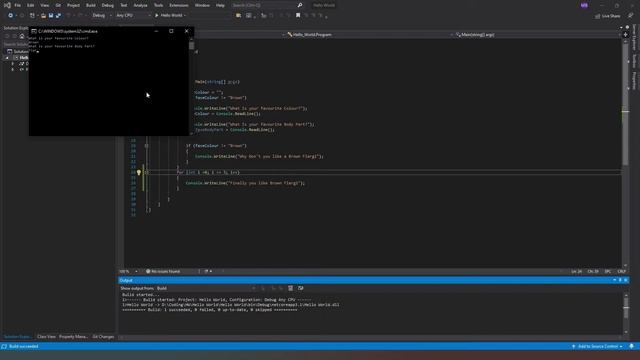Click the Save All icon in toolbar
The width and height of the screenshot is (640, 360).
click(58, 16)
